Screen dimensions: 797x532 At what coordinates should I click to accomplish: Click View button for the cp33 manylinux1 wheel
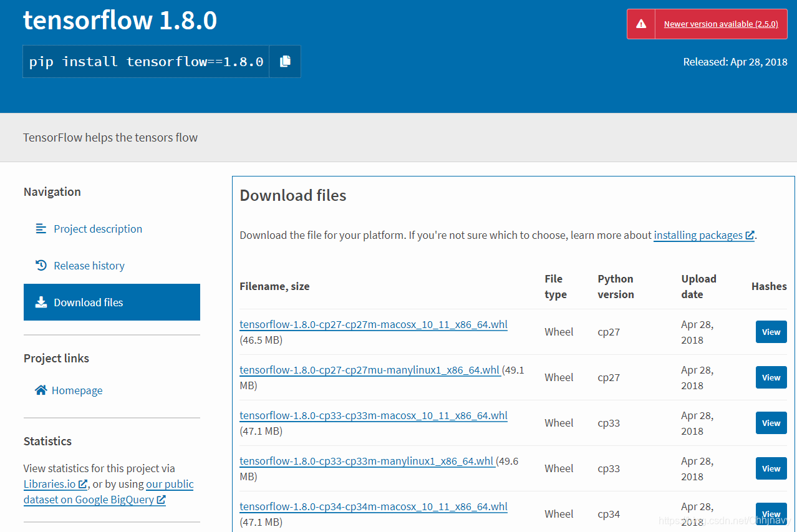(x=771, y=468)
